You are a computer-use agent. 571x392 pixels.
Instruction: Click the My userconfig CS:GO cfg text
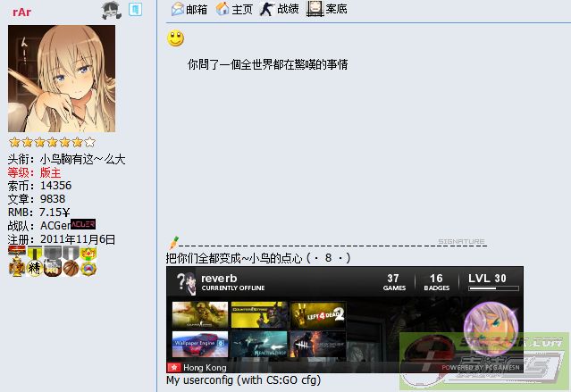243,380
